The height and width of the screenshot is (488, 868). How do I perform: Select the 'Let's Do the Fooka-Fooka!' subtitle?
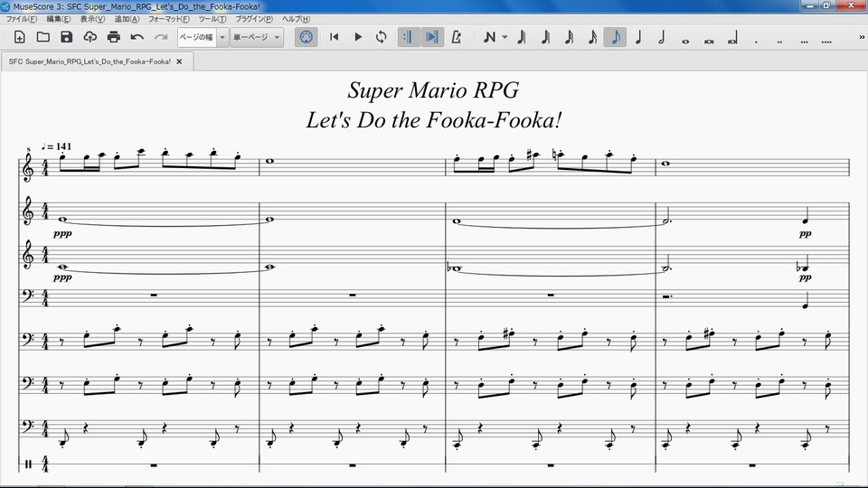pyautogui.click(x=434, y=120)
